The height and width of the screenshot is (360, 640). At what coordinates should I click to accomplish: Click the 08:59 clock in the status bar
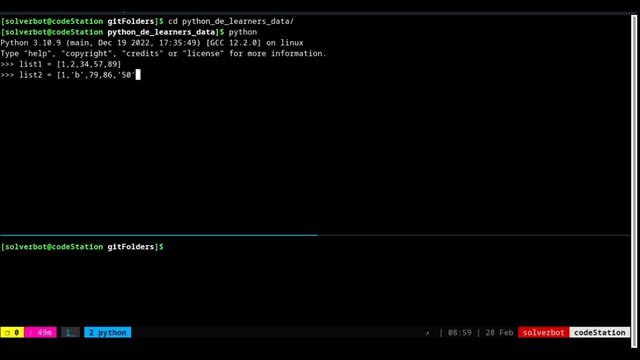pyautogui.click(x=460, y=333)
